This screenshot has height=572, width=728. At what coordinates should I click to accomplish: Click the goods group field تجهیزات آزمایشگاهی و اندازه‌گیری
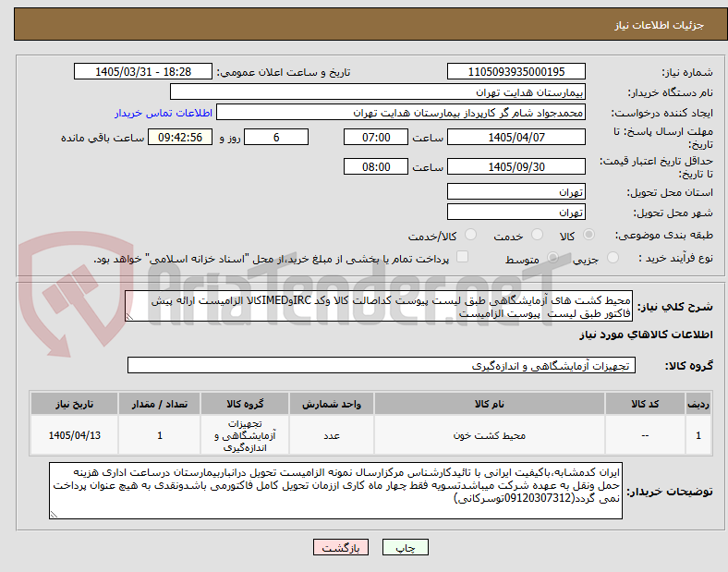[x=382, y=365]
